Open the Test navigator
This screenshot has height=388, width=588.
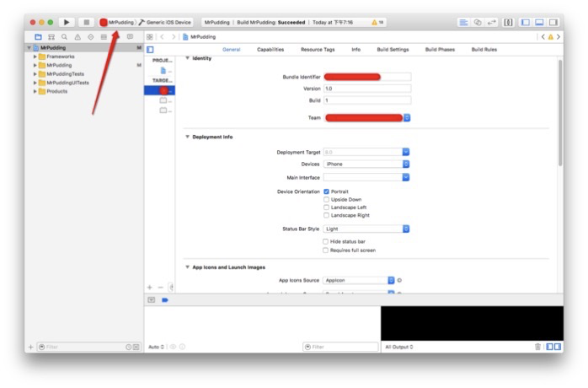[91, 37]
